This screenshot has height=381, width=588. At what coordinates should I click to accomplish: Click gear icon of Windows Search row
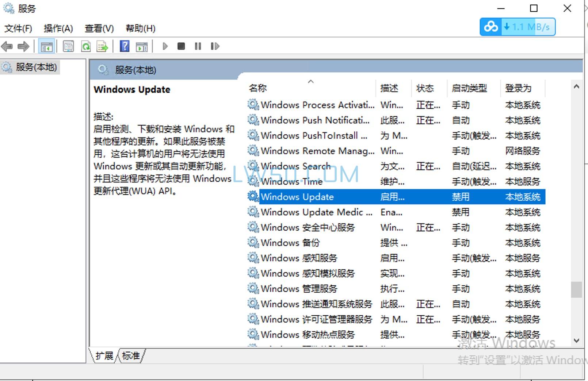[x=253, y=166]
